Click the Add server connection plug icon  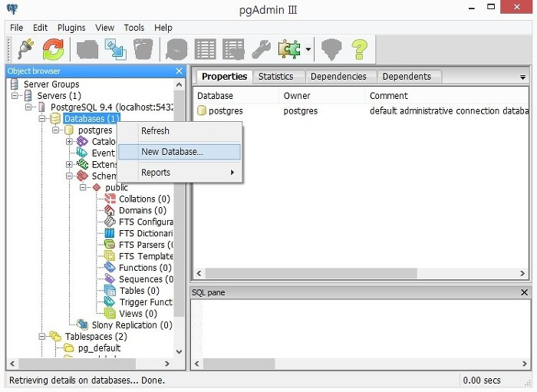(x=25, y=49)
